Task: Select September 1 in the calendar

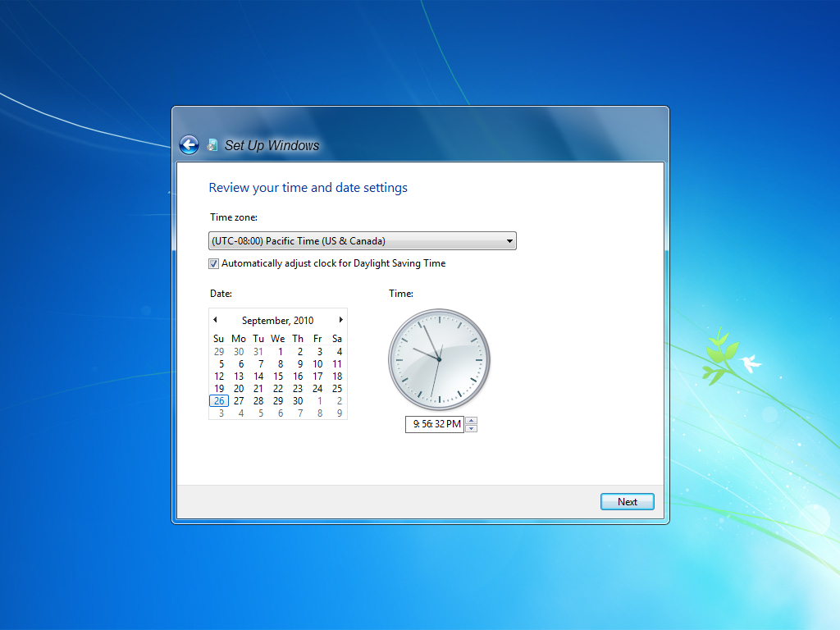Action: (280, 351)
